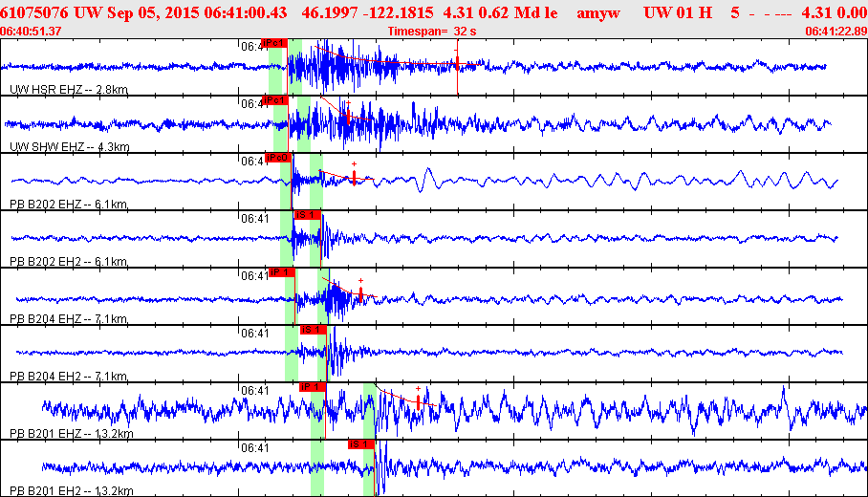Select the iS 1 pick flag on B204 EH2
The width and height of the screenshot is (868, 497).
point(313,330)
